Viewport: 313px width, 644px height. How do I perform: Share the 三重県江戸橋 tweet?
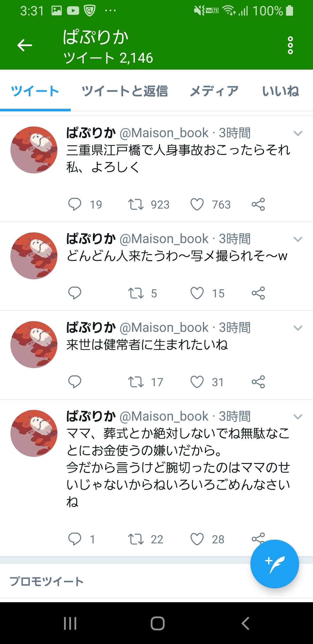pyautogui.click(x=258, y=204)
